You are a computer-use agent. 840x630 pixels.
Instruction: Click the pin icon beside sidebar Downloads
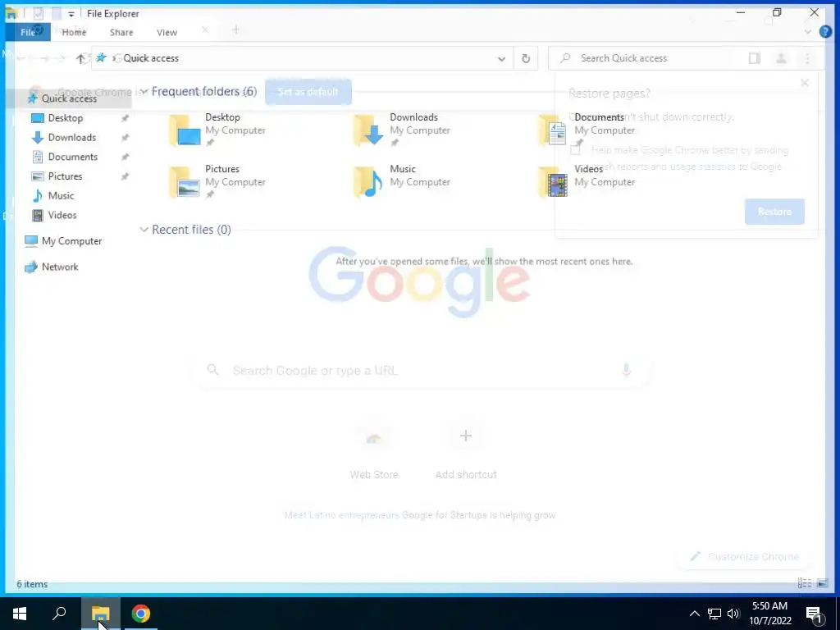pos(125,138)
